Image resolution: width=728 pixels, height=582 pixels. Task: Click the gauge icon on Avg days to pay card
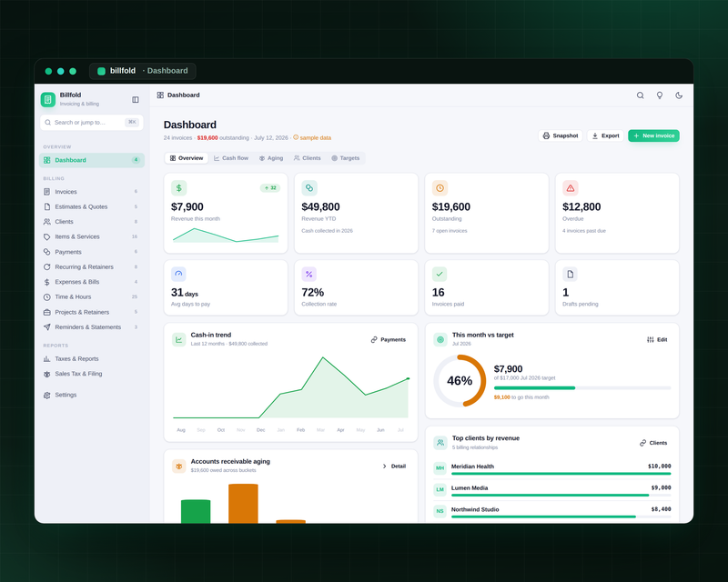pos(178,274)
